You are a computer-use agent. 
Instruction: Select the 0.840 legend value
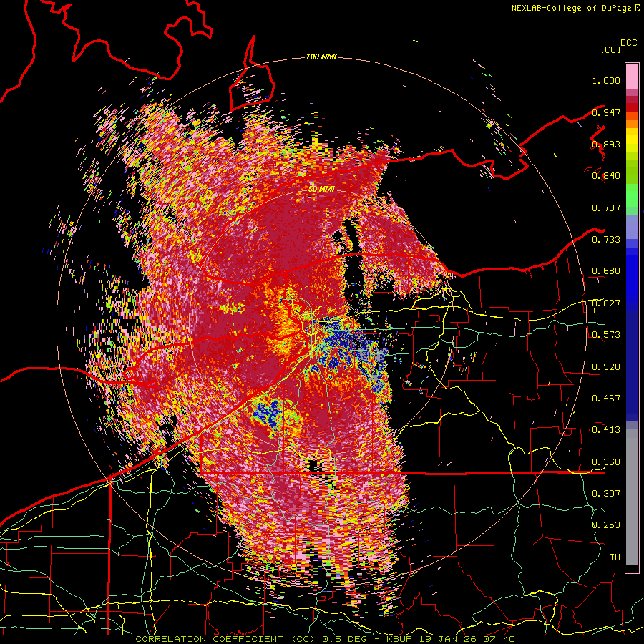click(x=606, y=176)
